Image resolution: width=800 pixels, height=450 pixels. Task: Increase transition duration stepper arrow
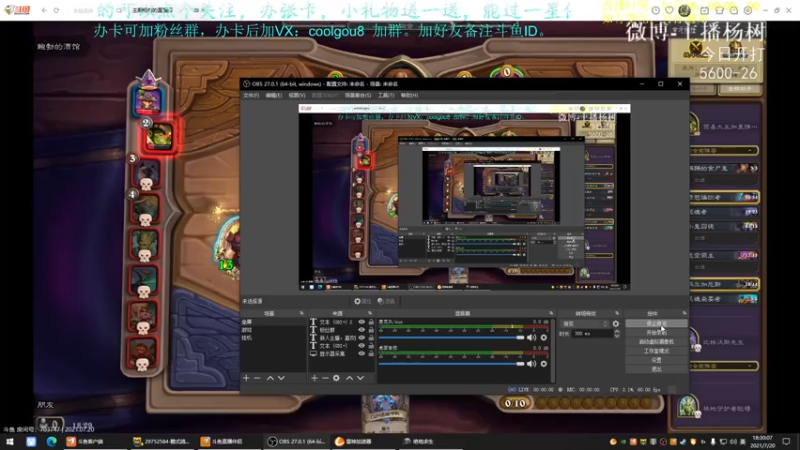(x=617, y=332)
